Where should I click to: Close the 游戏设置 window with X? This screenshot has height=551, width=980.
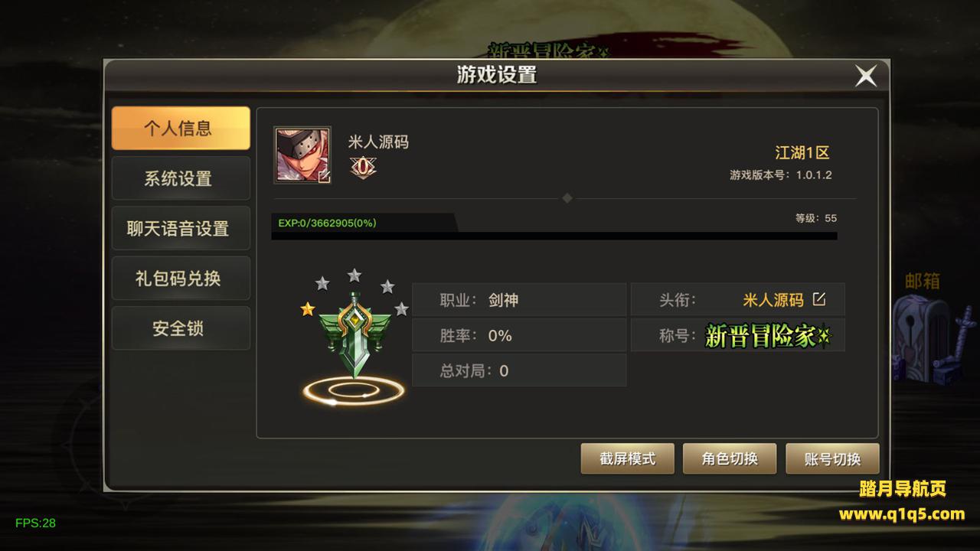pos(866,76)
